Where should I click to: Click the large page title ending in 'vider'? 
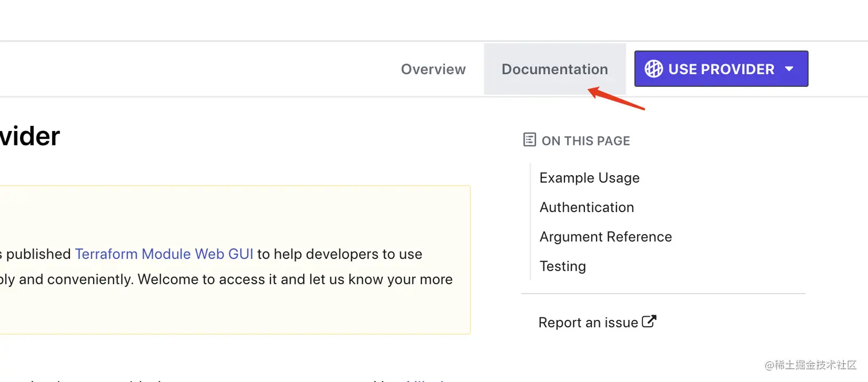(30, 136)
